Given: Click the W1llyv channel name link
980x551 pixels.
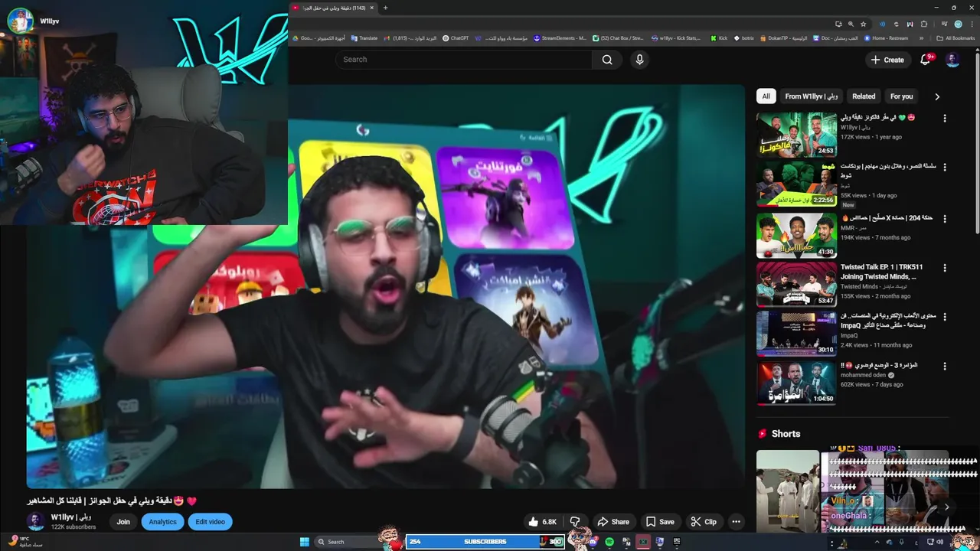Looking at the screenshot, I should pyautogui.click(x=71, y=517).
